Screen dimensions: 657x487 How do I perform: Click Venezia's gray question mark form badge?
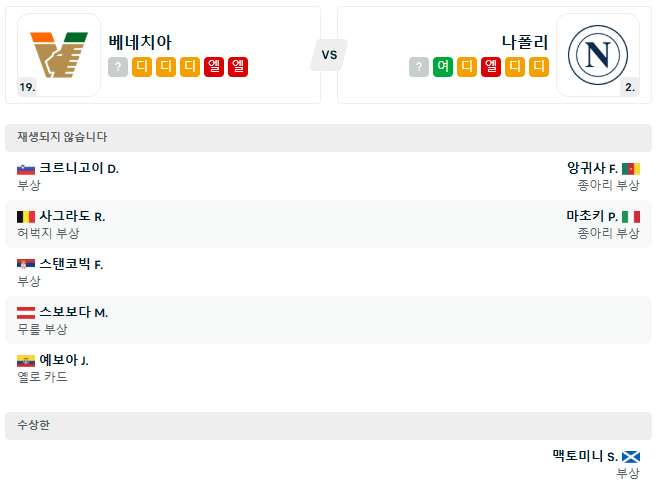tap(118, 67)
